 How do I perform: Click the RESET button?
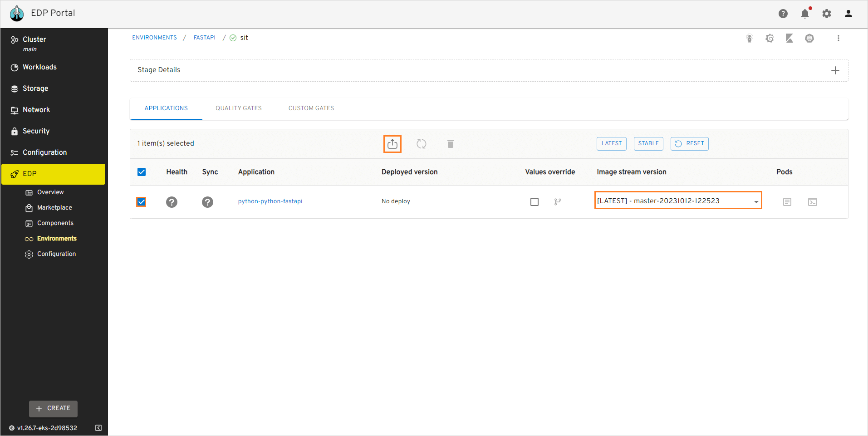[x=689, y=143]
